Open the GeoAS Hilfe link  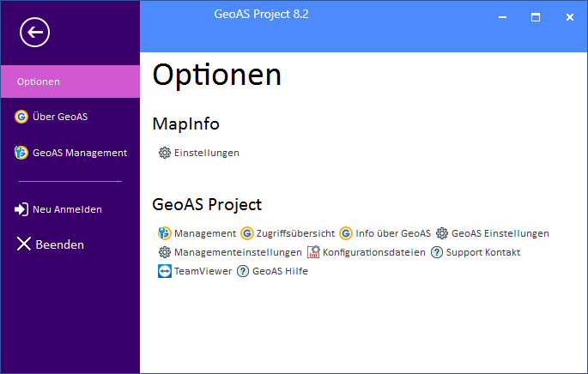coord(280,271)
